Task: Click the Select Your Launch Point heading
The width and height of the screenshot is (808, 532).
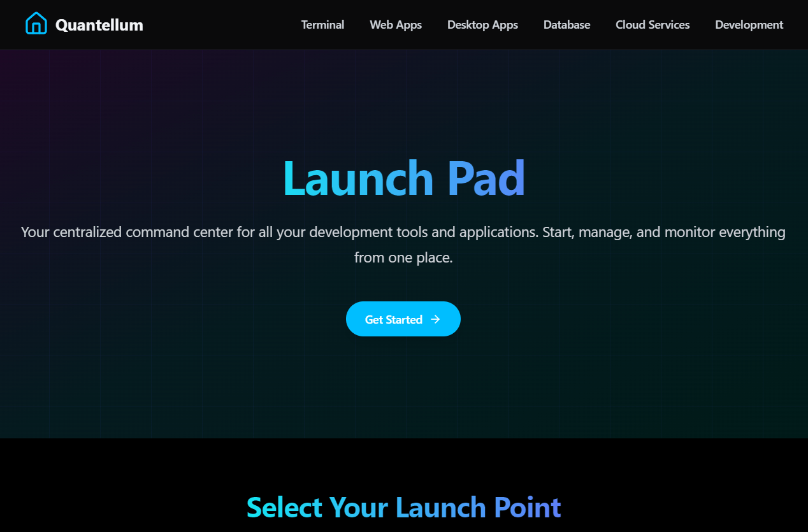Action: pos(403,507)
